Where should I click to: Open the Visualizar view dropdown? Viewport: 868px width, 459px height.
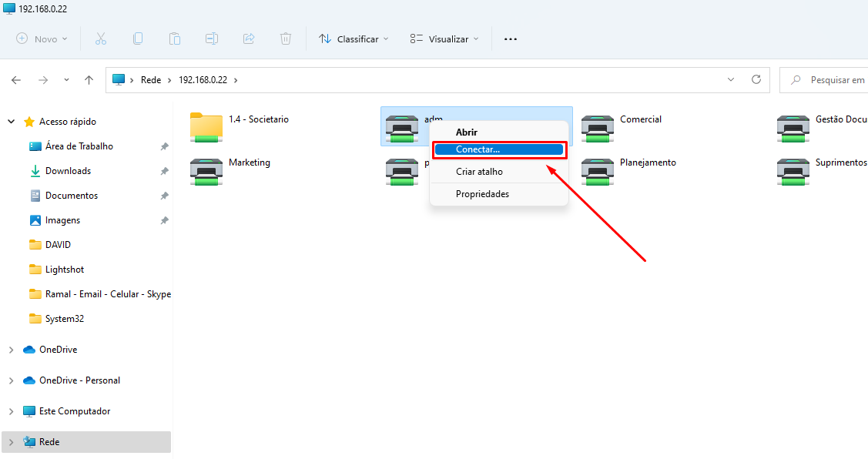(444, 39)
